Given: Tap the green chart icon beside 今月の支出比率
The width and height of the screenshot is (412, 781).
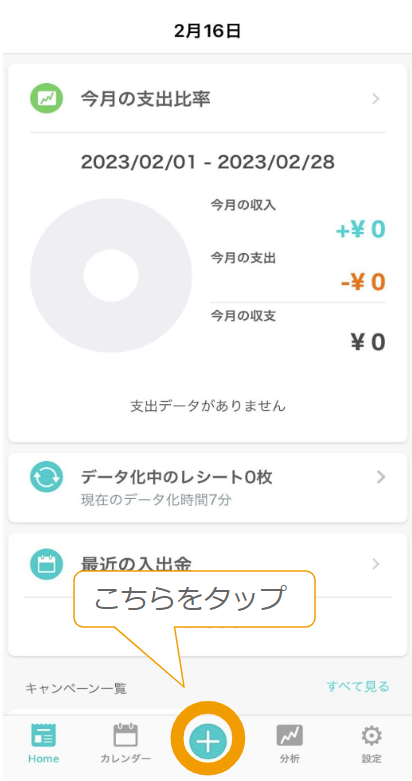Looking at the screenshot, I should coord(46,99).
